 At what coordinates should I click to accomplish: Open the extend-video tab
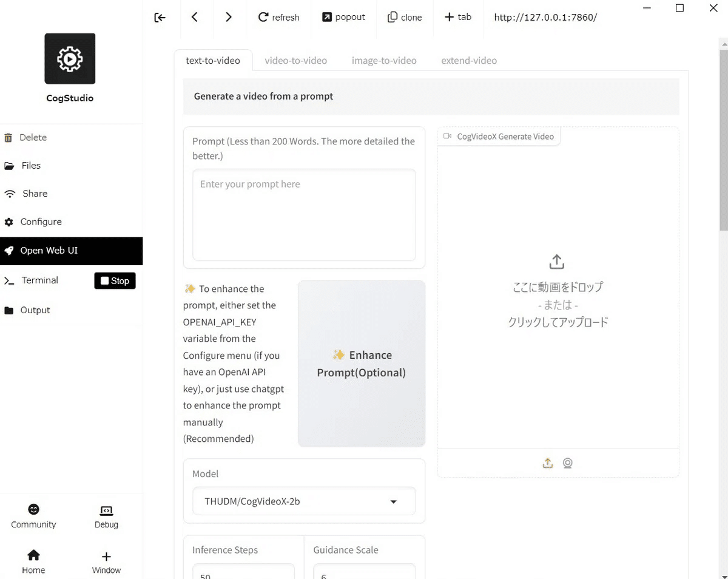469,61
